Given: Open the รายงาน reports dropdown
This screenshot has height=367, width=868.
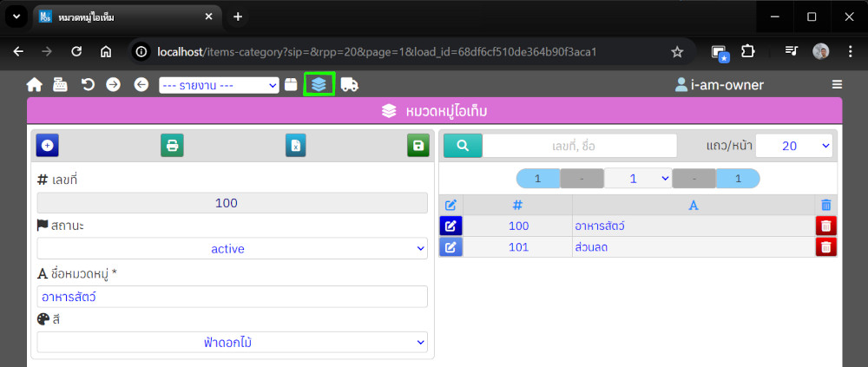Looking at the screenshot, I should click(x=219, y=85).
